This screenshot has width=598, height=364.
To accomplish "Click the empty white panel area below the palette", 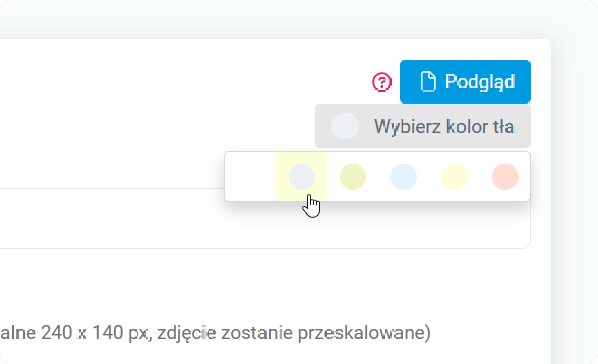I will (x=377, y=224).
